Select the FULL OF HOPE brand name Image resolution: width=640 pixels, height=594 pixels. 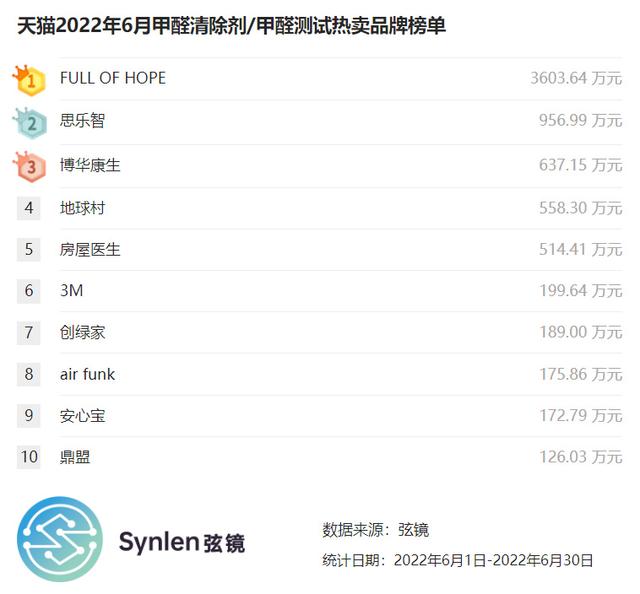113,78
